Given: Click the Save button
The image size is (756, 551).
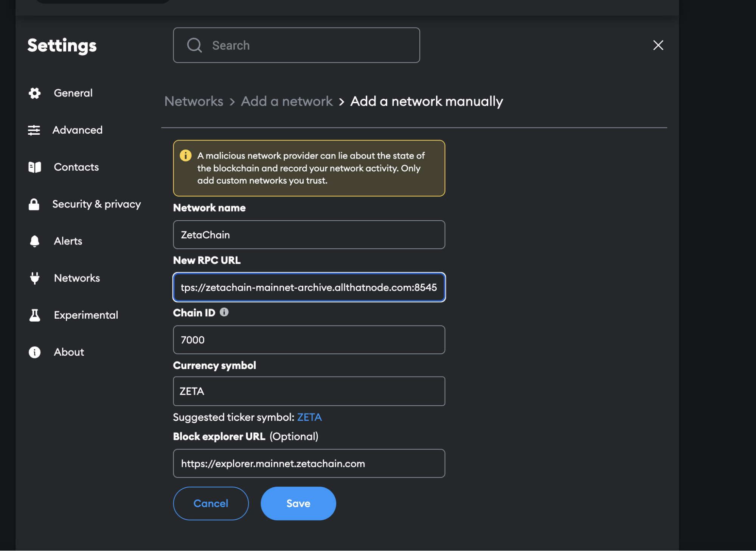Looking at the screenshot, I should click(x=298, y=503).
